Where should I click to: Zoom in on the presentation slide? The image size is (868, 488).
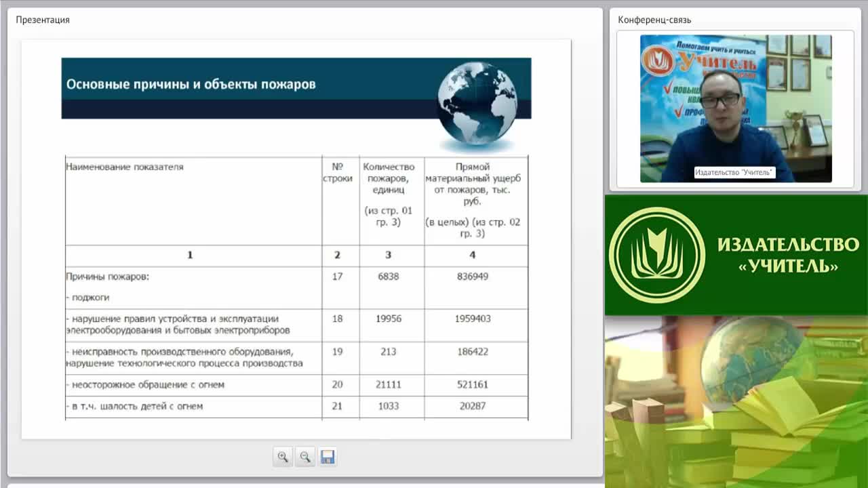pos(283,457)
